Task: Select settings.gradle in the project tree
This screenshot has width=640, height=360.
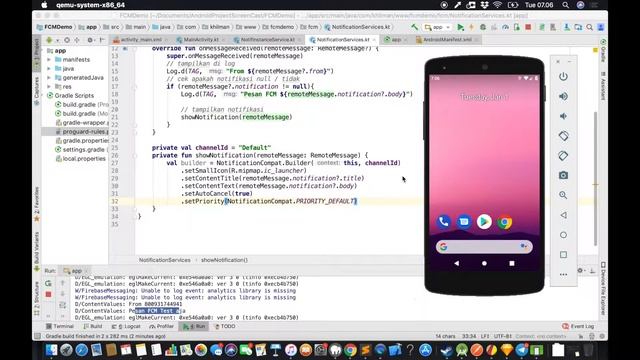Action: click(82, 149)
